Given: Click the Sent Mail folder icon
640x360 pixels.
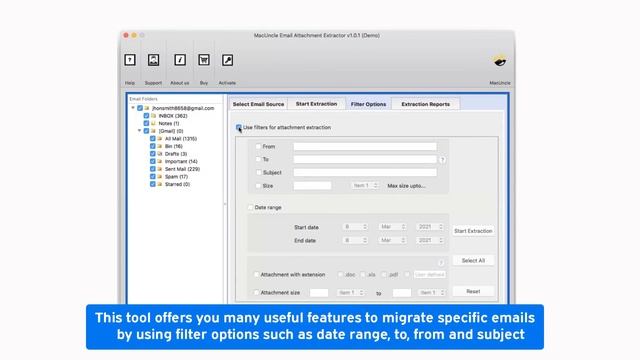Looking at the screenshot, I should (x=160, y=169).
